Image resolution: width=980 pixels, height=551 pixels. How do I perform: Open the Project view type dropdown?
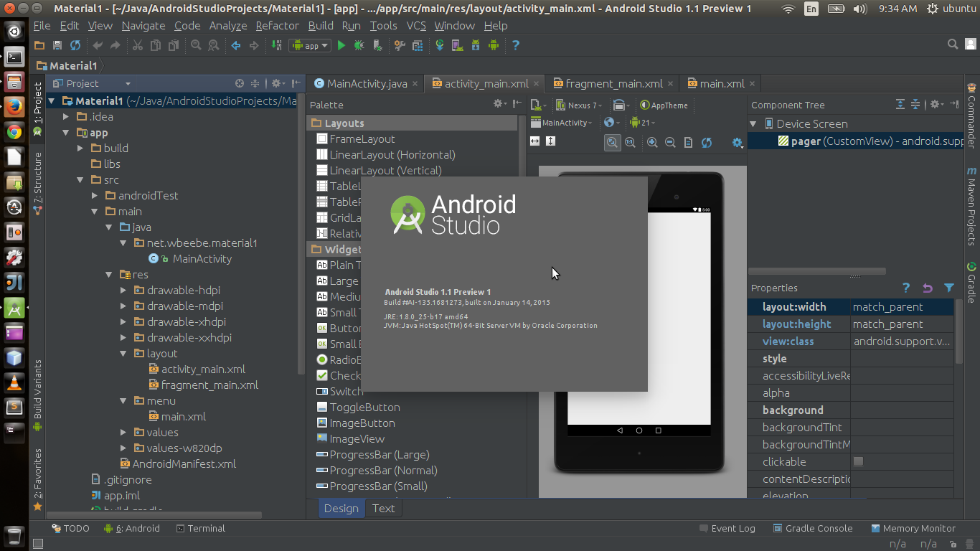(92, 83)
